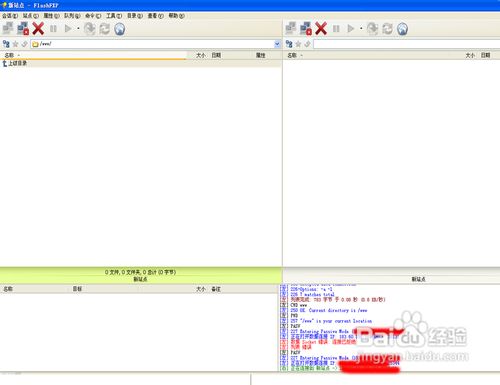Image resolution: width=500 pixels, height=385 pixels.
Task: Click the left pane Connect icon
Action: (8, 29)
